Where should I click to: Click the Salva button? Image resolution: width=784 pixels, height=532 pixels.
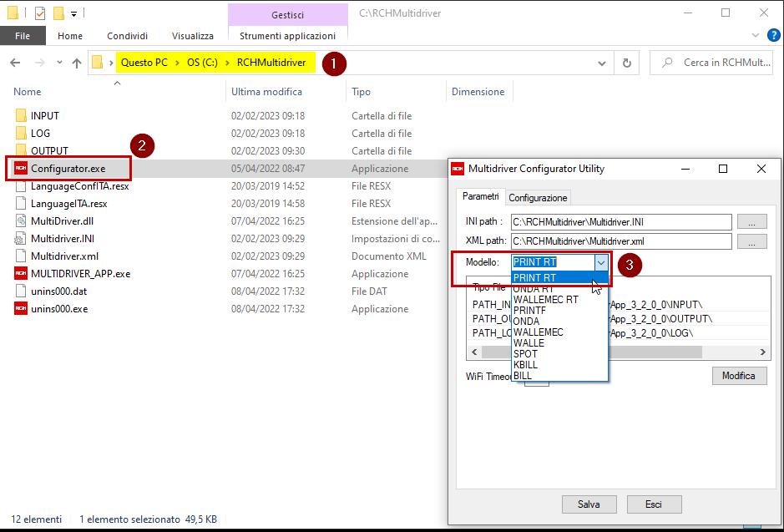(x=588, y=504)
